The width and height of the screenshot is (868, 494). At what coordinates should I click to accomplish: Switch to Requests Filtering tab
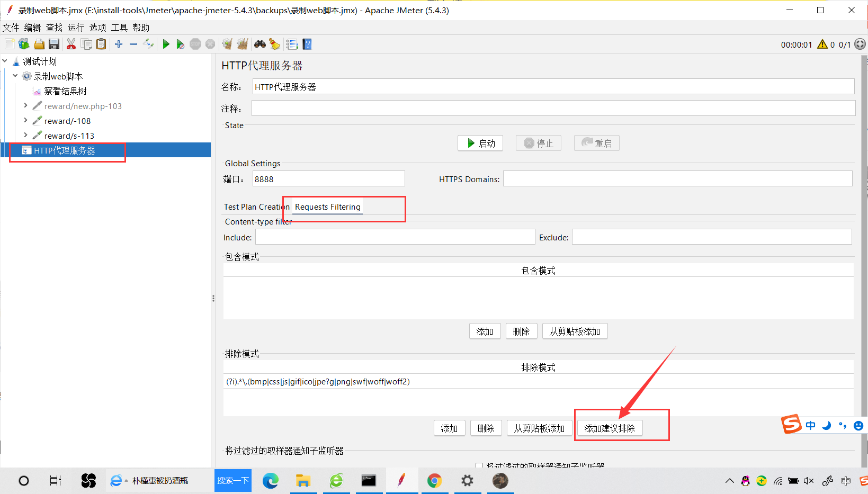(x=328, y=207)
